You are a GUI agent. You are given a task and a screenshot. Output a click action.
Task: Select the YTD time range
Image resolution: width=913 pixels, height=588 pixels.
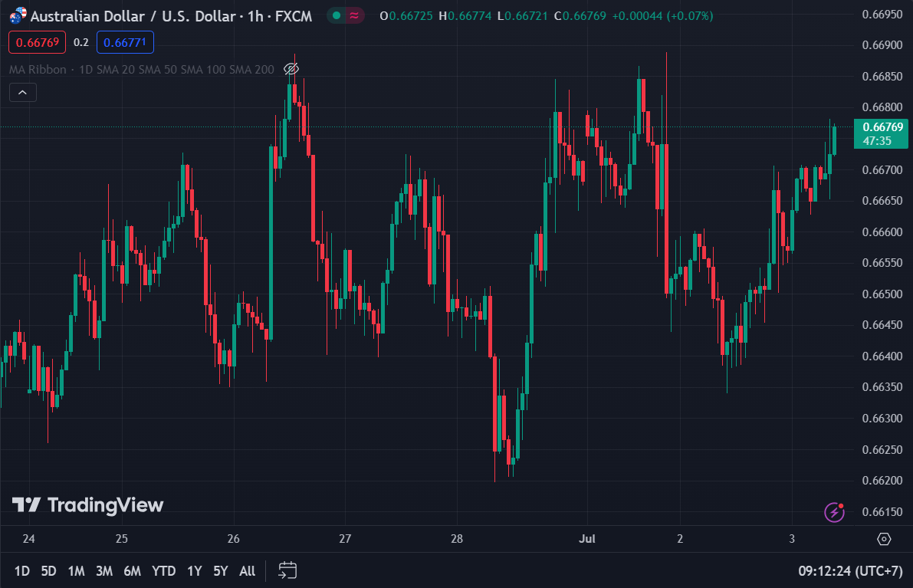tap(163, 571)
